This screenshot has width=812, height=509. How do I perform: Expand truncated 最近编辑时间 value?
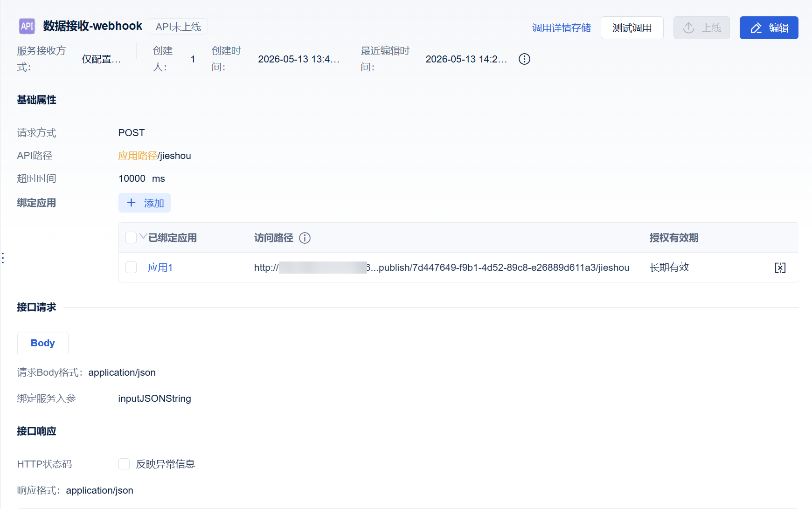466,59
